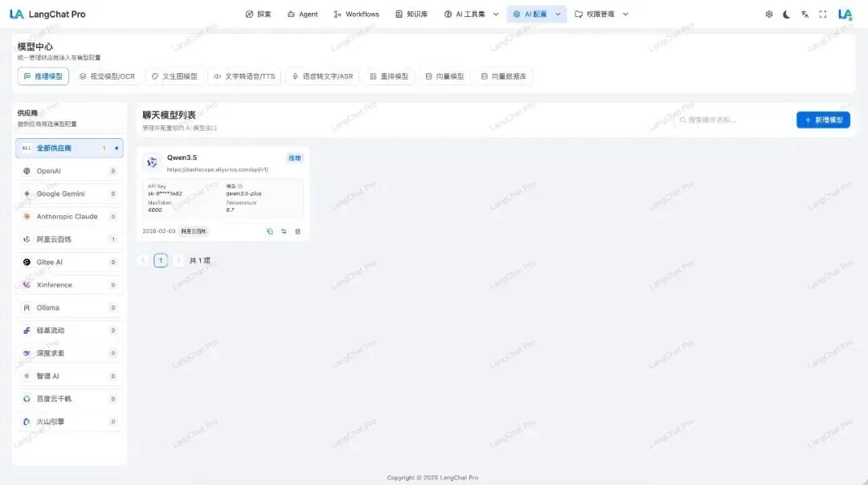Go to Workflows in top navigation
The height and width of the screenshot is (485, 868).
[x=357, y=14]
